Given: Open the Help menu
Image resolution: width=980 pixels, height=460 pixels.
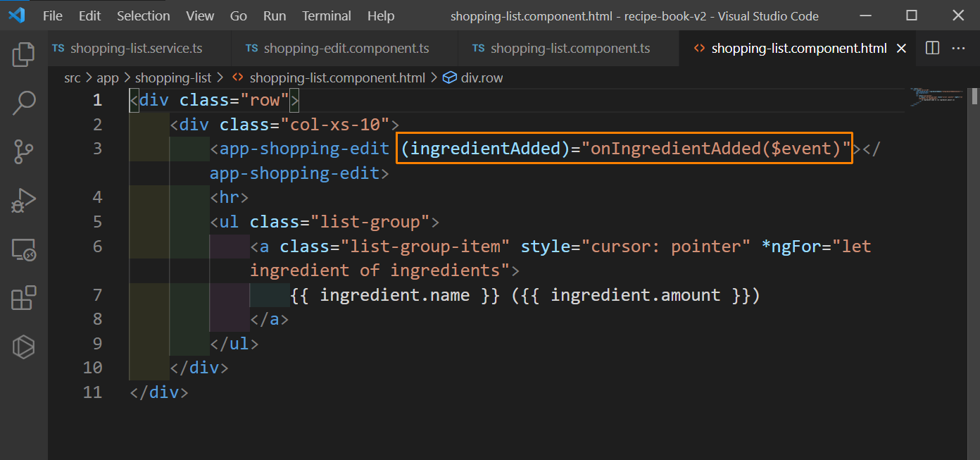Looking at the screenshot, I should pyautogui.click(x=381, y=15).
